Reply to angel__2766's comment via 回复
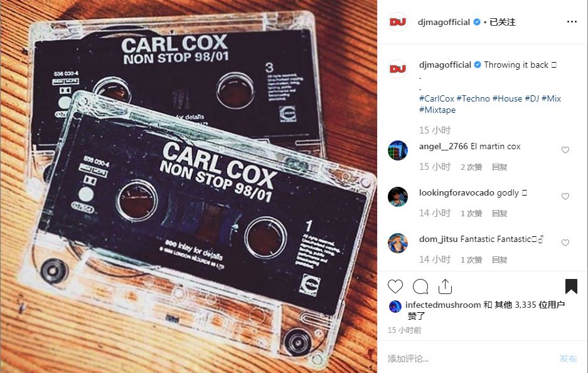Screen dimensions: 588x373 point(500,167)
